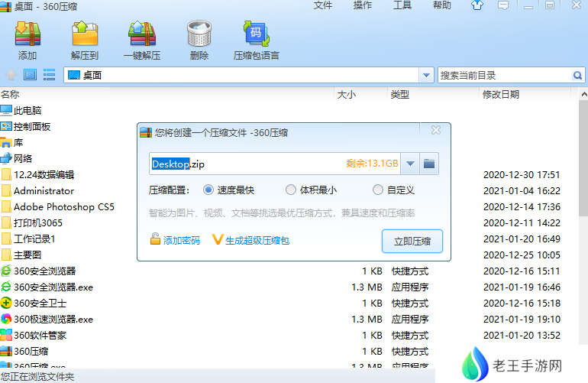The image size is (588, 383).
Task: Click the search magnifier icon
Action: pyautogui.click(x=577, y=76)
